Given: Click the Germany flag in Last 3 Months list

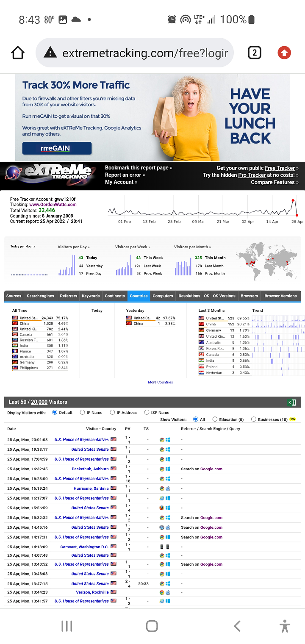Looking at the screenshot, I should point(202,330).
